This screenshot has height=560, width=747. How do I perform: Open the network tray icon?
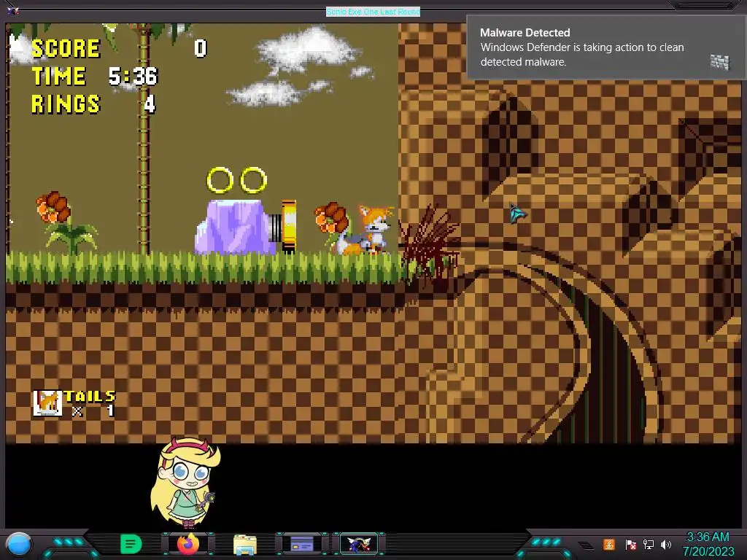click(648, 544)
